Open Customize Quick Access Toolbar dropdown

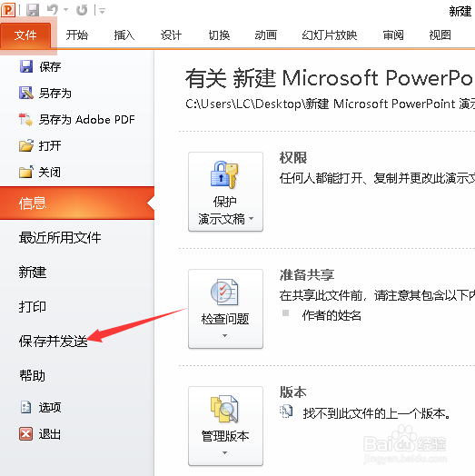click(x=103, y=11)
